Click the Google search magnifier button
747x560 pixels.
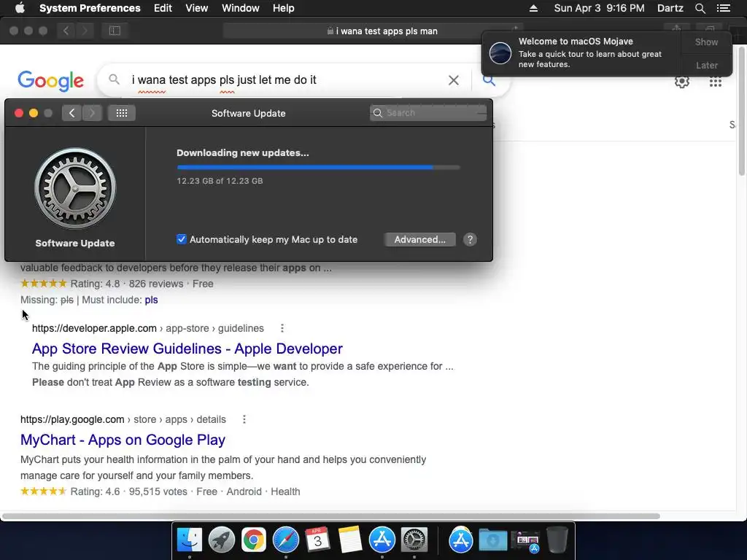pyautogui.click(x=489, y=80)
